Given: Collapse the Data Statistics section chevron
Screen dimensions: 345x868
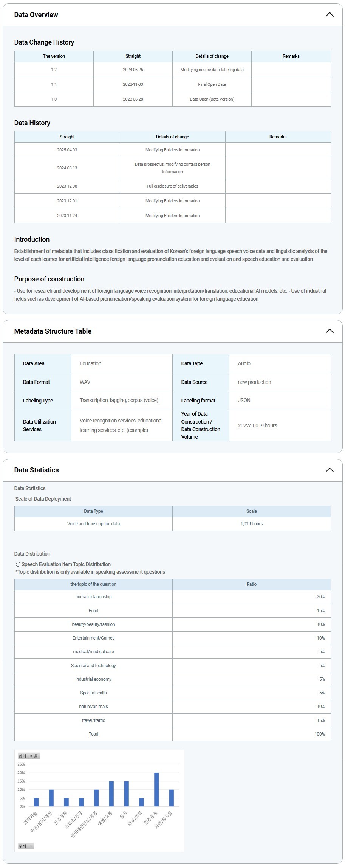Looking at the screenshot, I should coord(330,470).
